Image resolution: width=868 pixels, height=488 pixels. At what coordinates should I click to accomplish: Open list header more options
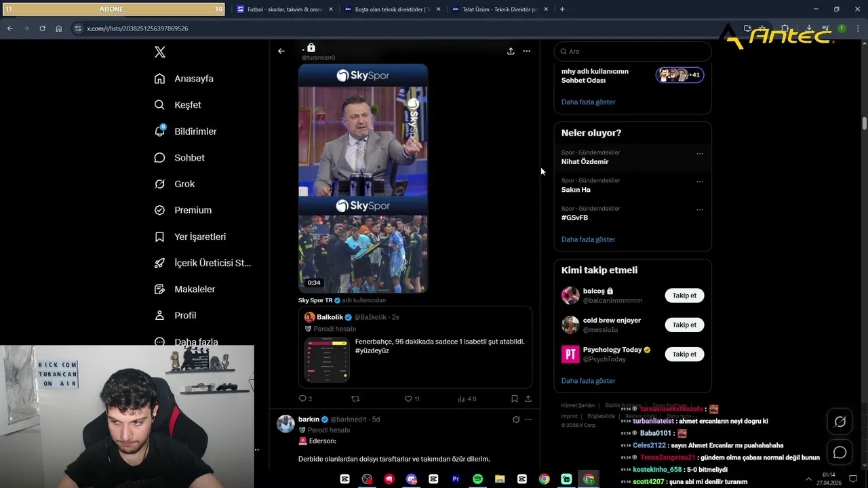(x=526, y=51)
